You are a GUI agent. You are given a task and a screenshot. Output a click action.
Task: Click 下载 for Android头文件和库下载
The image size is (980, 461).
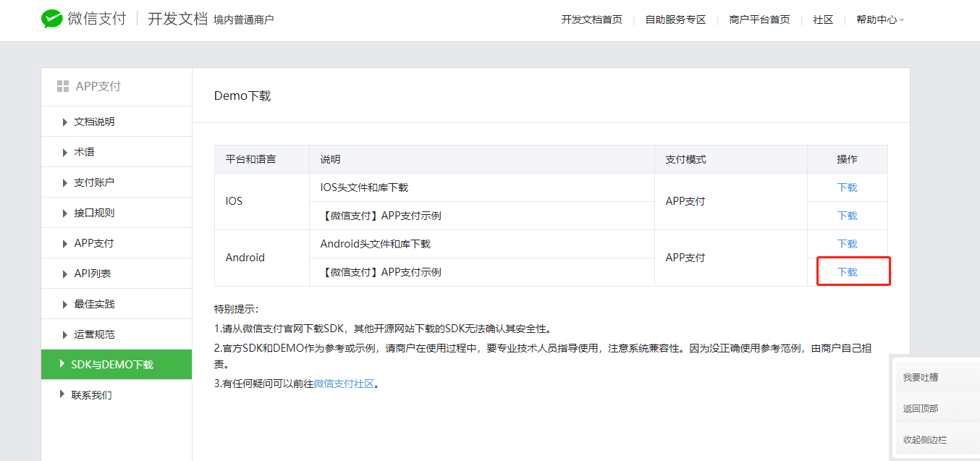tap(847, 244)
